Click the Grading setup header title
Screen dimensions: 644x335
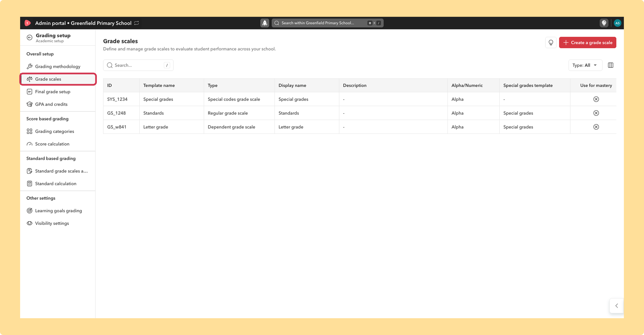pos(53,36)
